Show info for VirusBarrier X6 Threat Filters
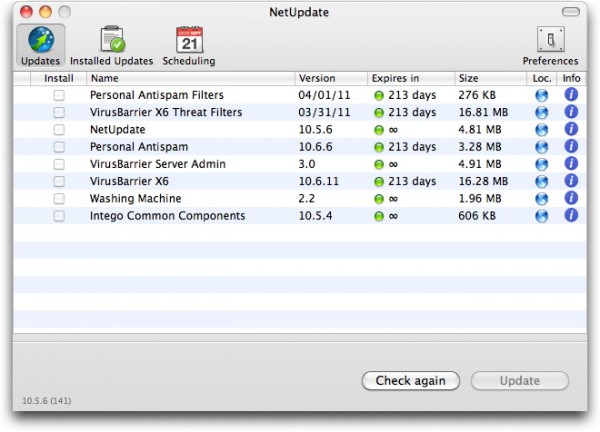 (571, 112)
